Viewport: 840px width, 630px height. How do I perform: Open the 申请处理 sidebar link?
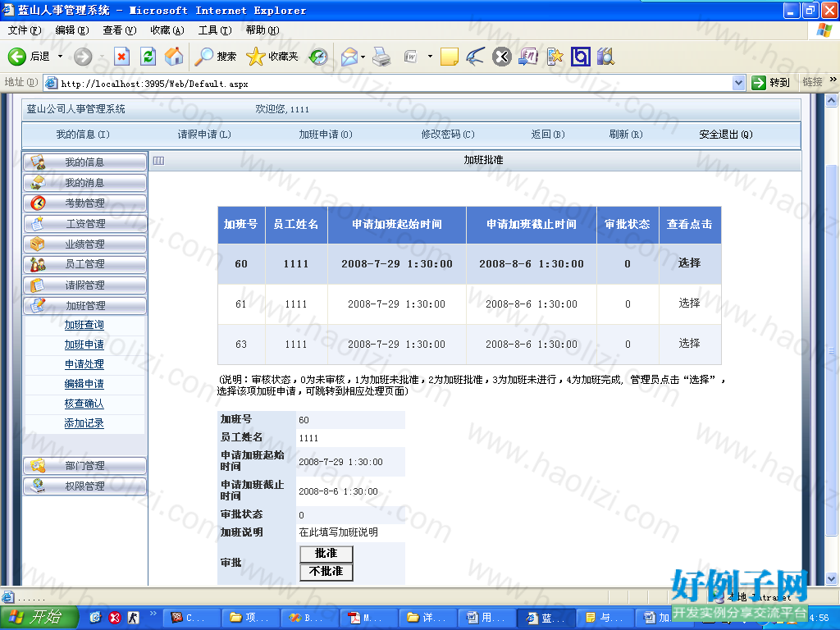(84, 364)
